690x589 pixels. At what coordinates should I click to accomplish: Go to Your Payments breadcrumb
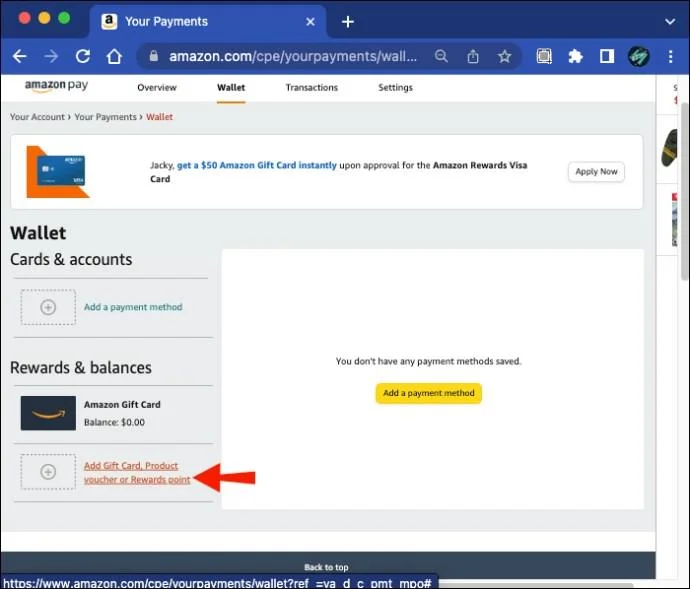106,117
